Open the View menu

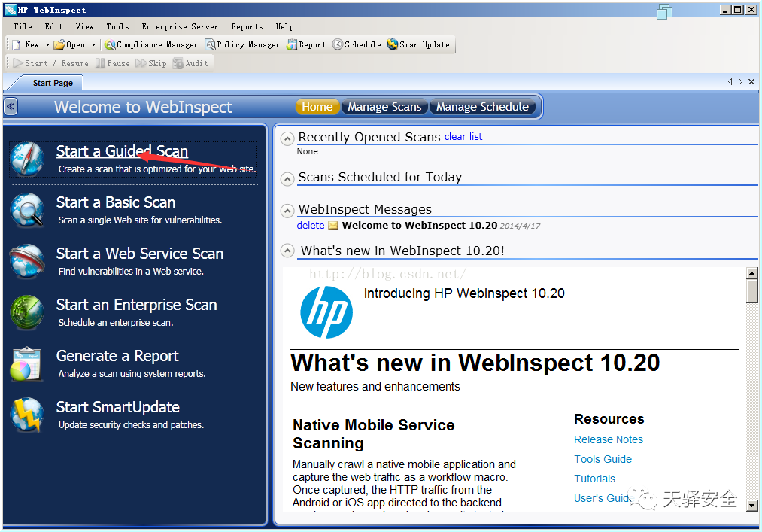[84, 27]
